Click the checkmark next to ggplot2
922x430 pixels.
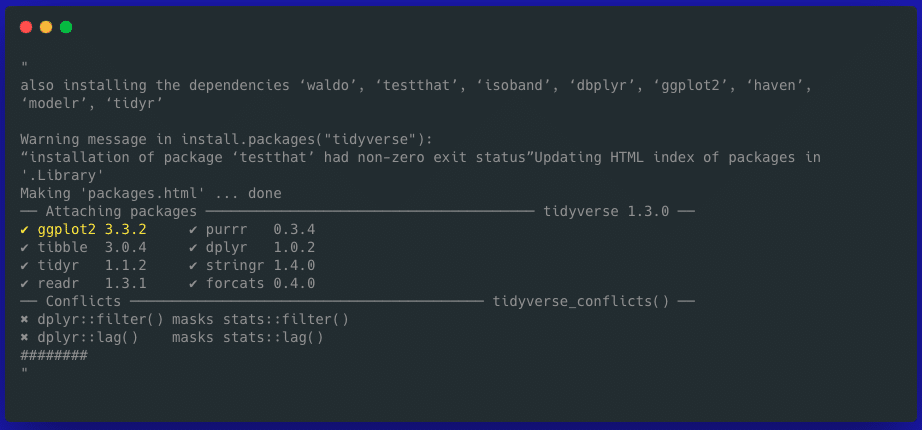point(24,229)
